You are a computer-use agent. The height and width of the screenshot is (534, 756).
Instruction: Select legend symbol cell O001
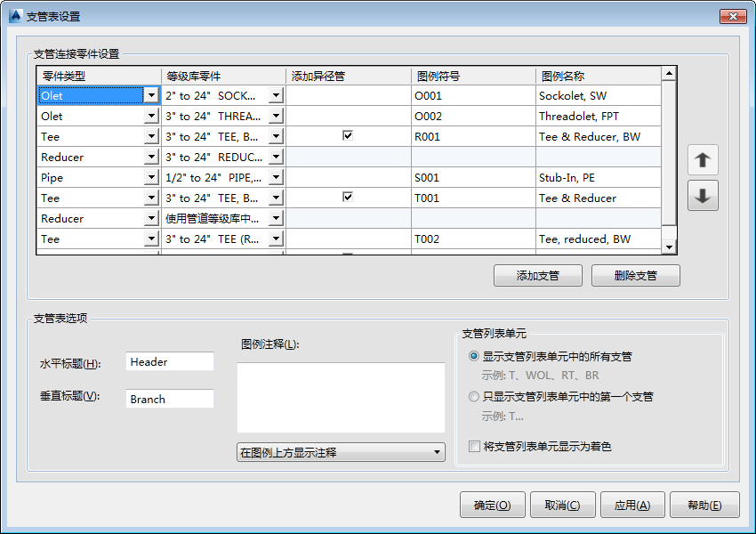473,95
